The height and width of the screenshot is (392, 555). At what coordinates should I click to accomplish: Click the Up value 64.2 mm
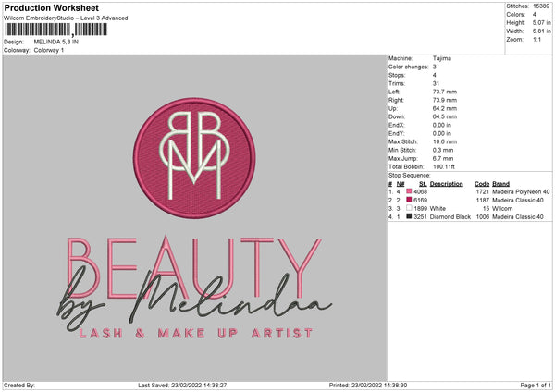pyautogui.click(x=445, y=108)
